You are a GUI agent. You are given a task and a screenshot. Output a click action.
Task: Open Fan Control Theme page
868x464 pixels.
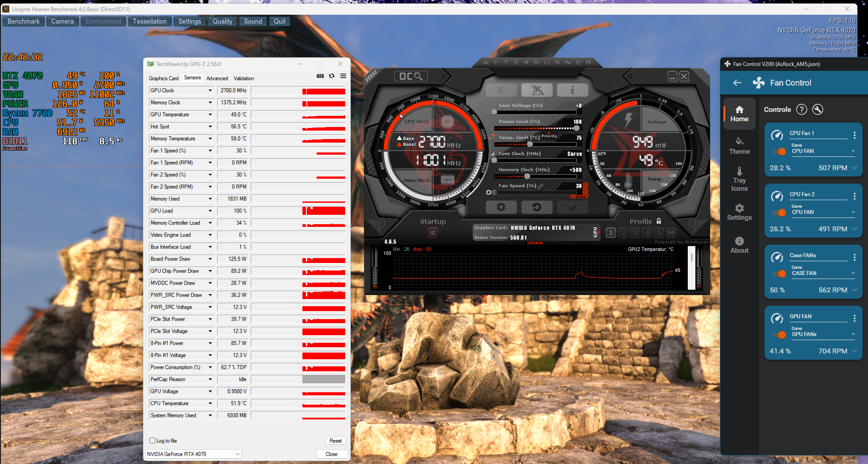coord(739,146)
